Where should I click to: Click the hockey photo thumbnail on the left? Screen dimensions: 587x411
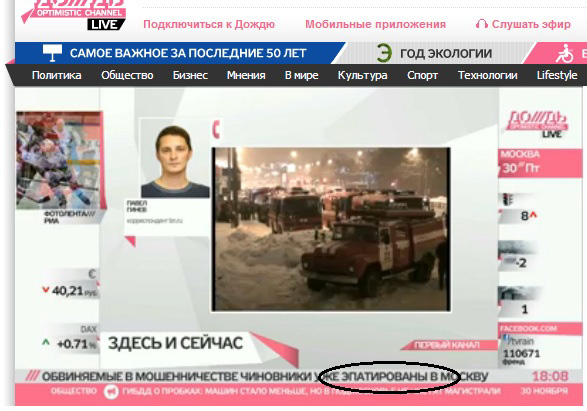(59, 160)
